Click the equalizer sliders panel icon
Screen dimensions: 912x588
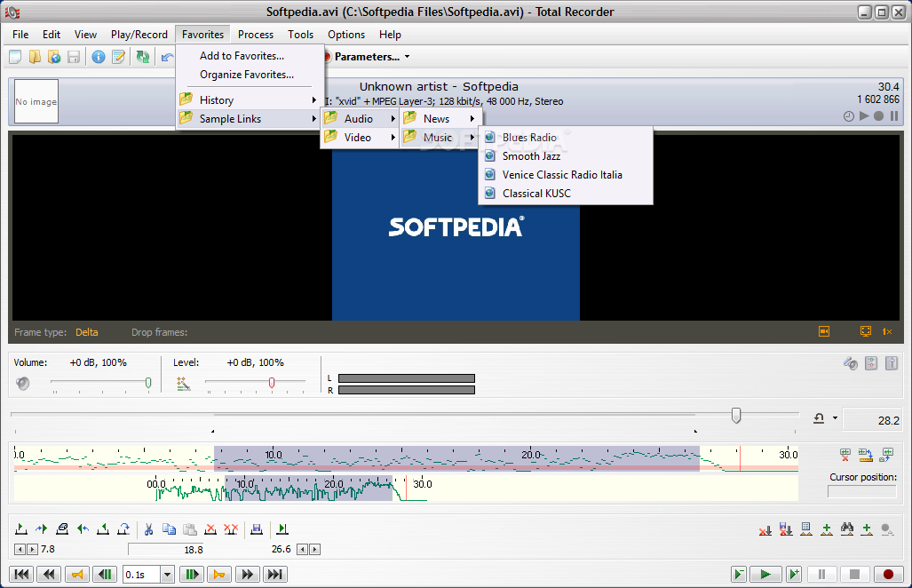point(870,363)
